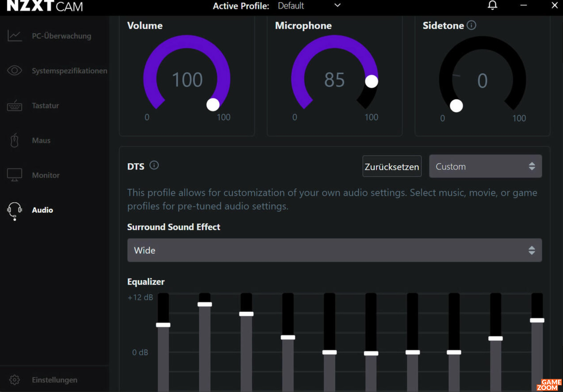The image size is (563, 392).
Task: Click Zurücksetzen reset button
Action: (x=392, y=166)
